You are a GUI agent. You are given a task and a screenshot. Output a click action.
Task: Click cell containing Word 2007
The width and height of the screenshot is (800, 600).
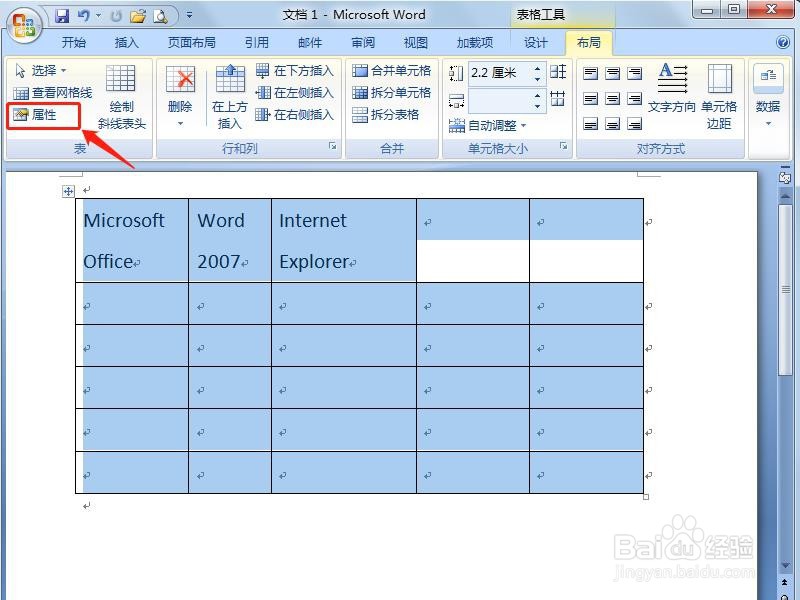[x=230, y=240]
